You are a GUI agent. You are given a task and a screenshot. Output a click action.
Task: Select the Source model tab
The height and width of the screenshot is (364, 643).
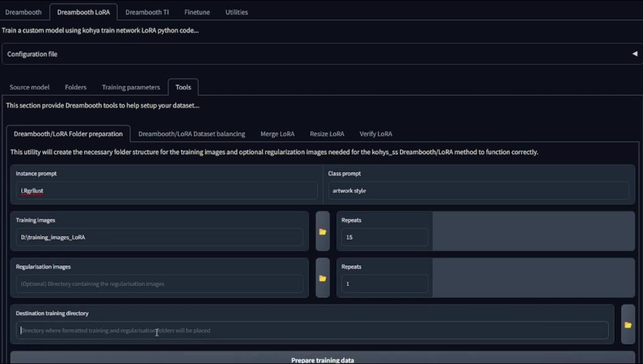pos(29,87)
